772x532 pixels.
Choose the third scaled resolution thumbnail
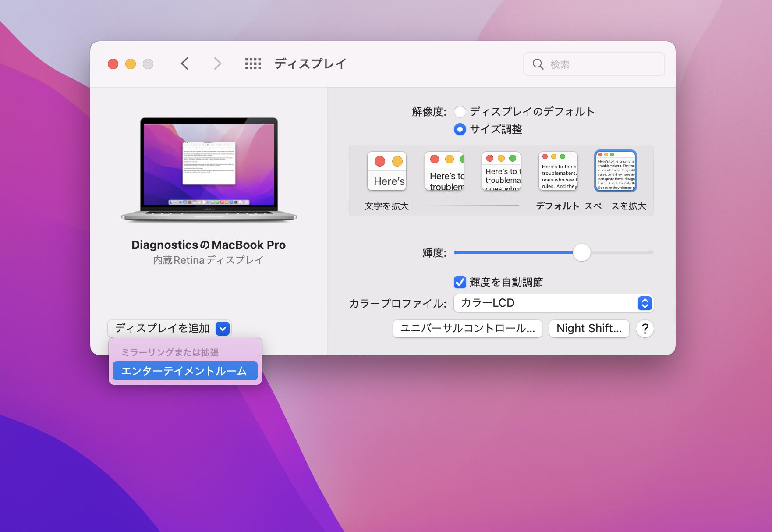501,171
